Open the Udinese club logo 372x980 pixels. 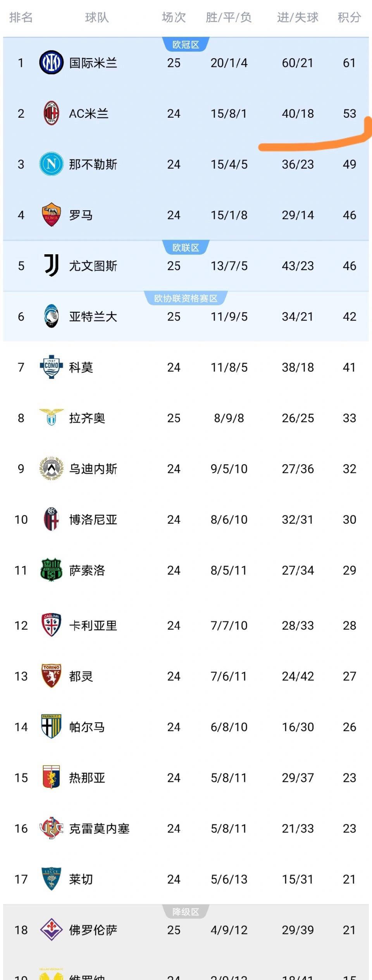tap(51, 469)
